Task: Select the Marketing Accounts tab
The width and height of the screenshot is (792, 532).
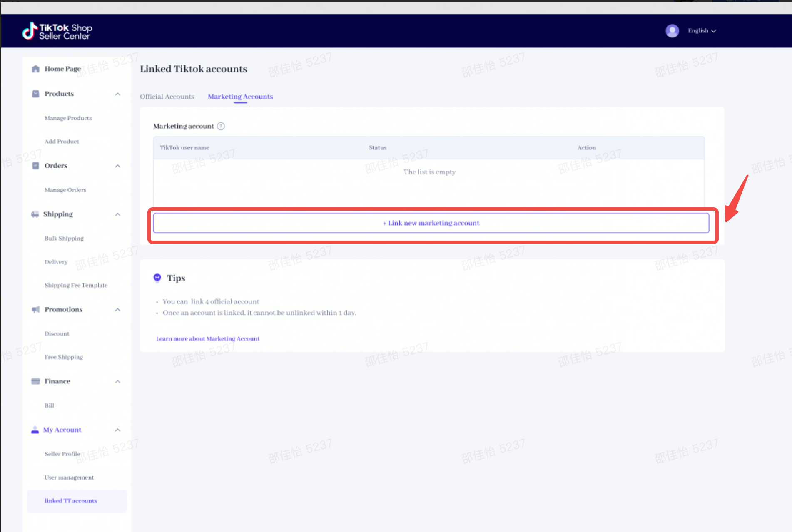Action: (240, 97)
